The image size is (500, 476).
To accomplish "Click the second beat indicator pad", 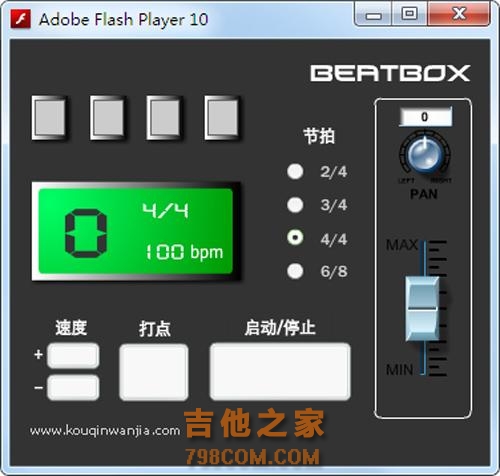I will tap(107, 118).
